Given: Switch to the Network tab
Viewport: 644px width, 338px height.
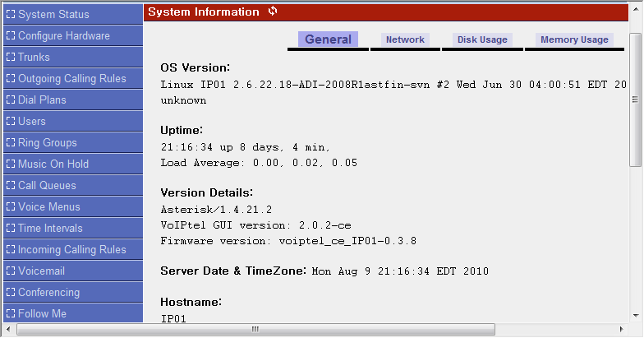Looking at the screenshot, I should (406, 39).
